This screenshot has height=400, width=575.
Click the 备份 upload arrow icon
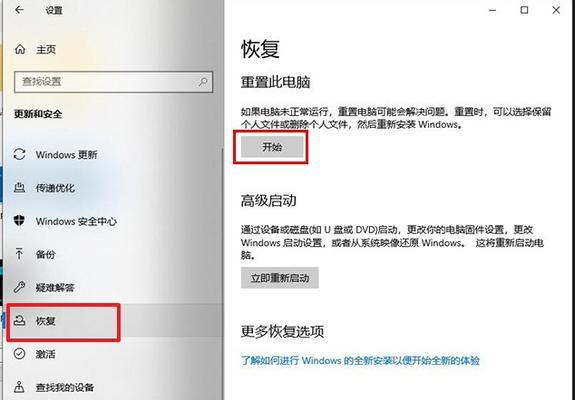19,254
